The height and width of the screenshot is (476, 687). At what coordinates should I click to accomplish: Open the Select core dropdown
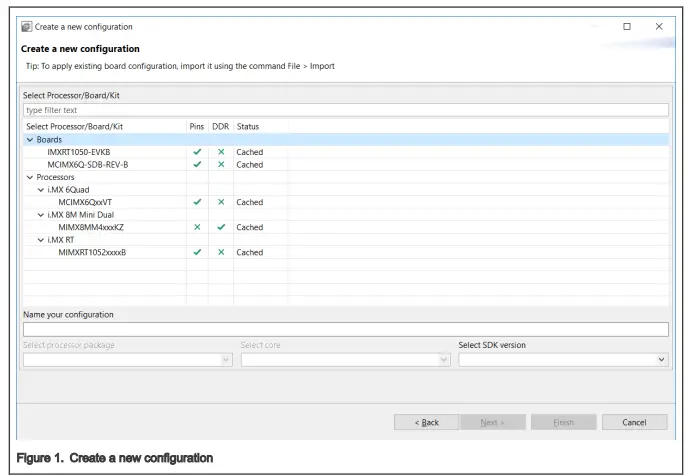pyautogui.click(x=345, y=360)
